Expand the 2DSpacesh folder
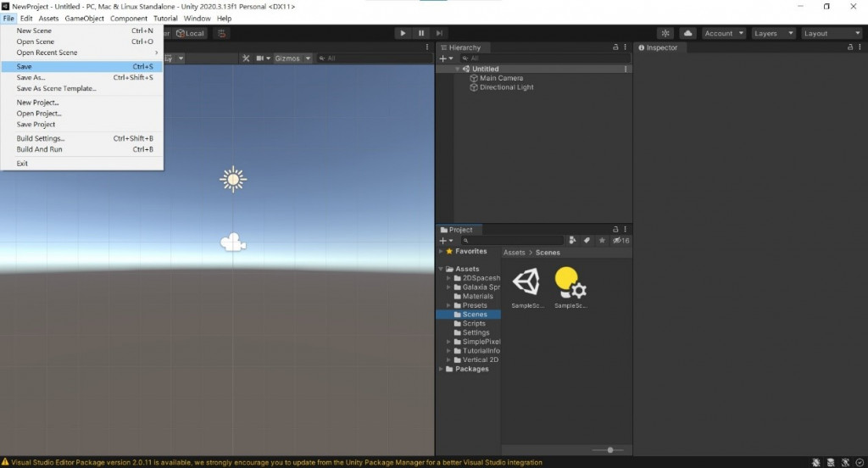868x468 pixels. point(449,278)
